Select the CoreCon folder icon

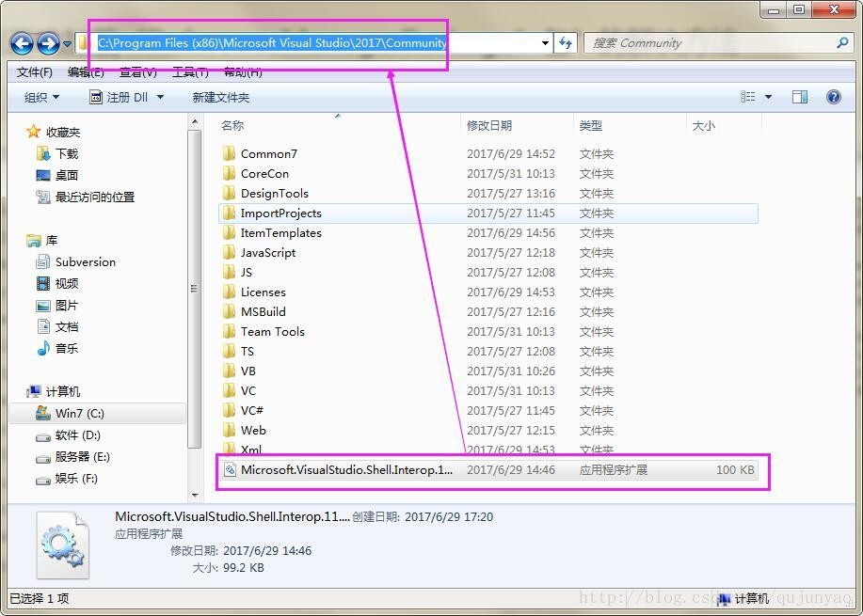click(x=229, y=173)
